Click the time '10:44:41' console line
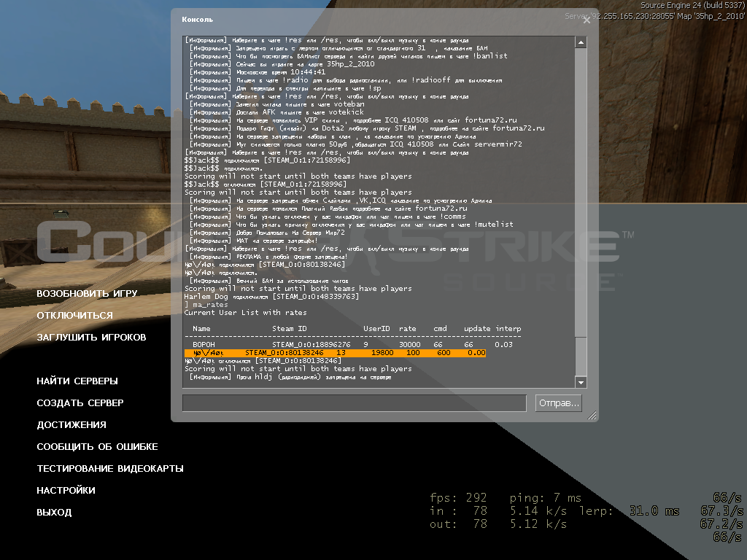 (258, 72)
